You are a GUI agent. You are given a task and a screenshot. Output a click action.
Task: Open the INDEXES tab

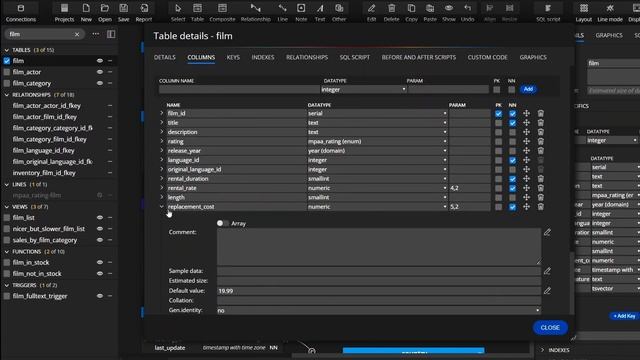coord(263,58)
